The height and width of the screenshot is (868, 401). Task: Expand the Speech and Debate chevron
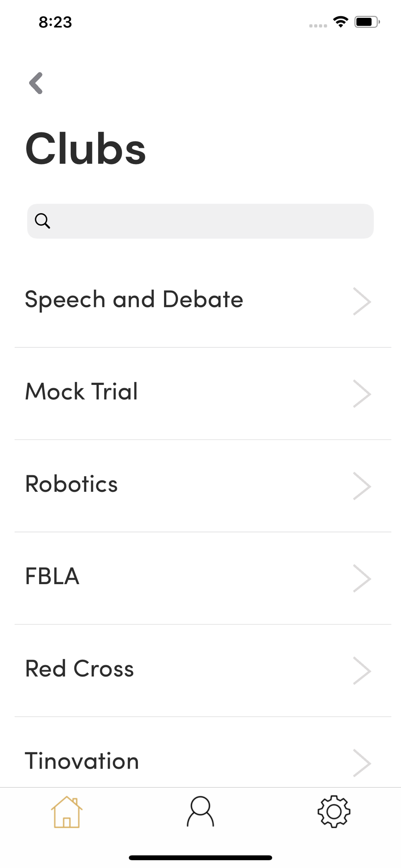[x=362, y=301]
